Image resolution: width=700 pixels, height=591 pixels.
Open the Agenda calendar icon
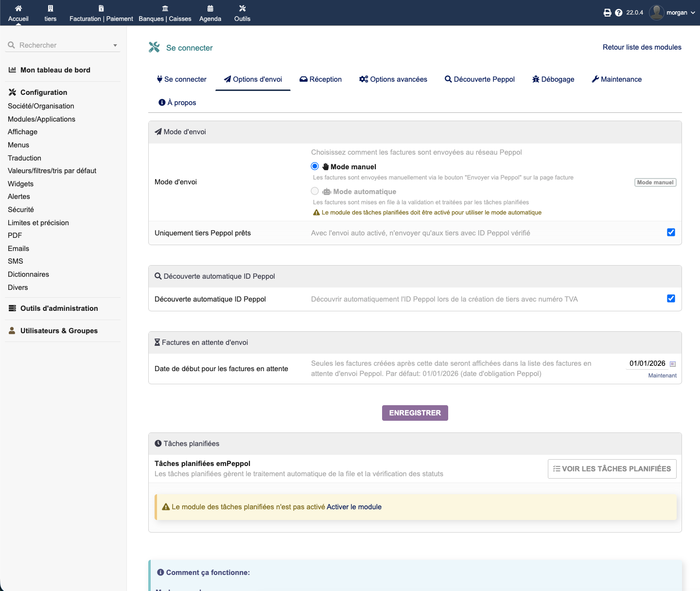tap(210, 8)
